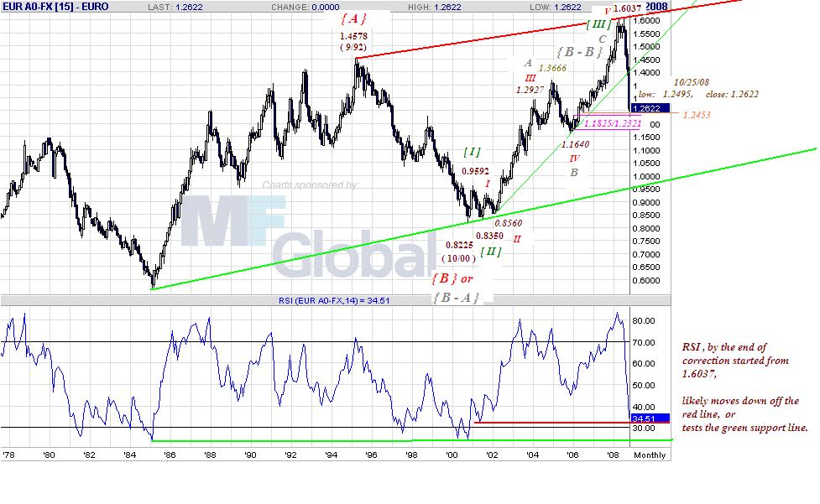
Task: Select the LAST: 1.2622 header value
Action: point(175,8)
